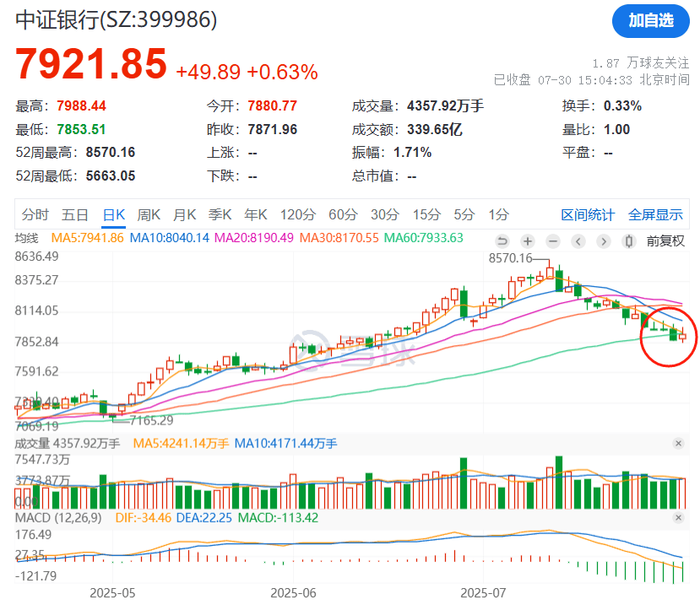The image size is (700, 605).
Task: Switch to the 五日 chart tab
Action: pyautogui.click(x=74, y=214)
